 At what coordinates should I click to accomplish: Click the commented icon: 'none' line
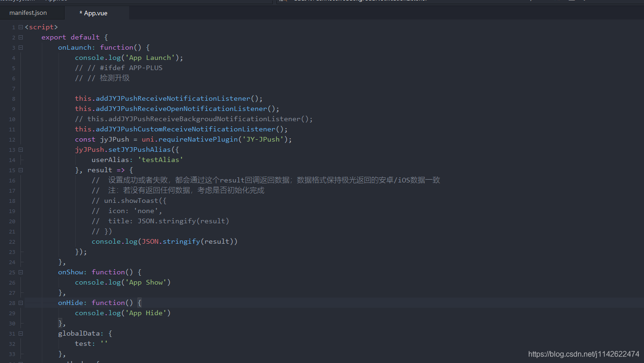(x=127, y=211)
